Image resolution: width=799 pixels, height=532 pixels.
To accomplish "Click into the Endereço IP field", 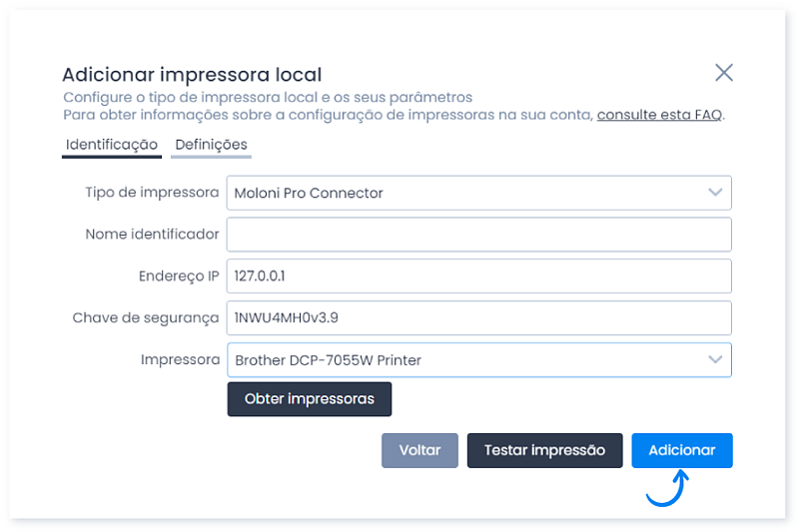I will (x=479, y=276).
